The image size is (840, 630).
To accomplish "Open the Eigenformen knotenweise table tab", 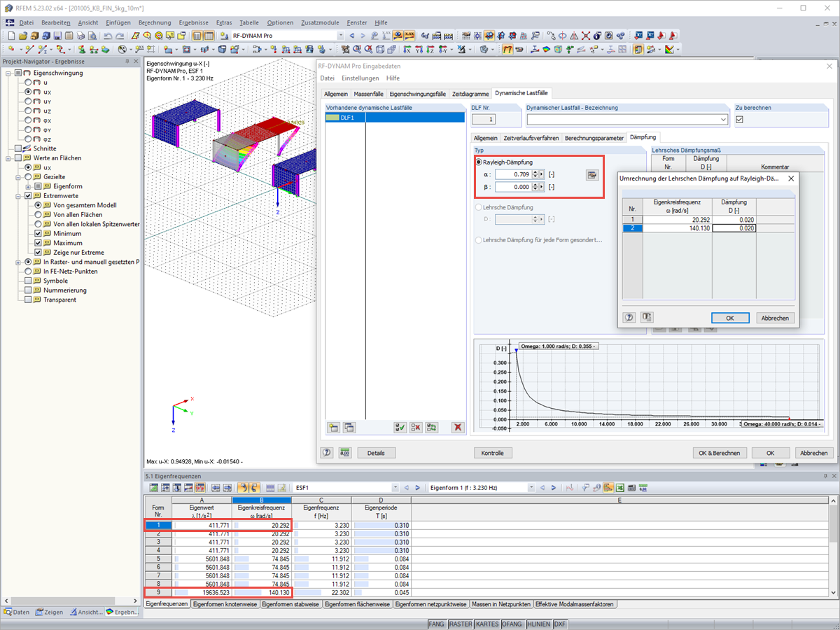I will coord(225,603).
